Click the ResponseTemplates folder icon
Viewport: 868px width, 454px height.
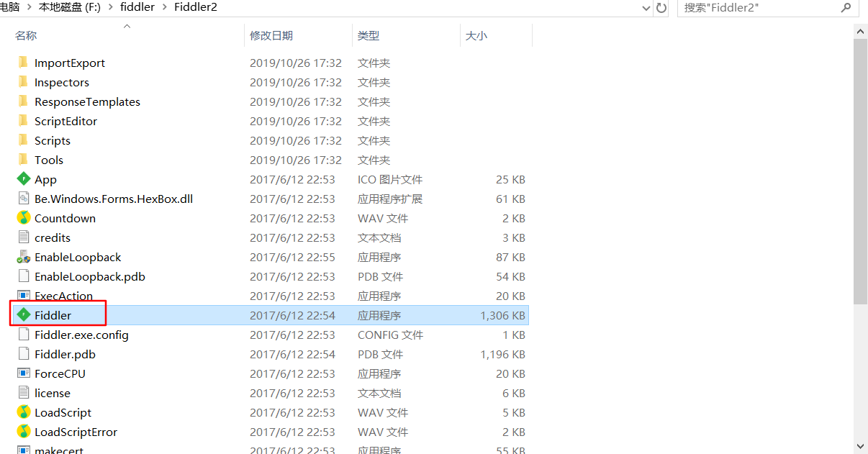[23, 101]
